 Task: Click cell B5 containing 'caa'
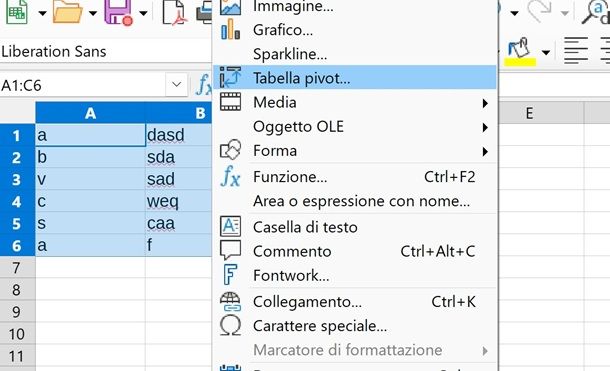click(x=179, y=224)
